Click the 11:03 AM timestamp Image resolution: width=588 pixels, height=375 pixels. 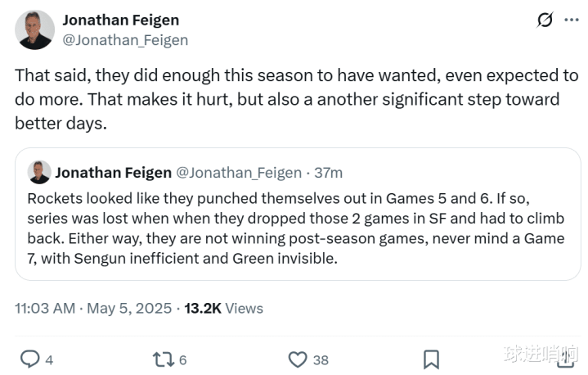(44, 308)
